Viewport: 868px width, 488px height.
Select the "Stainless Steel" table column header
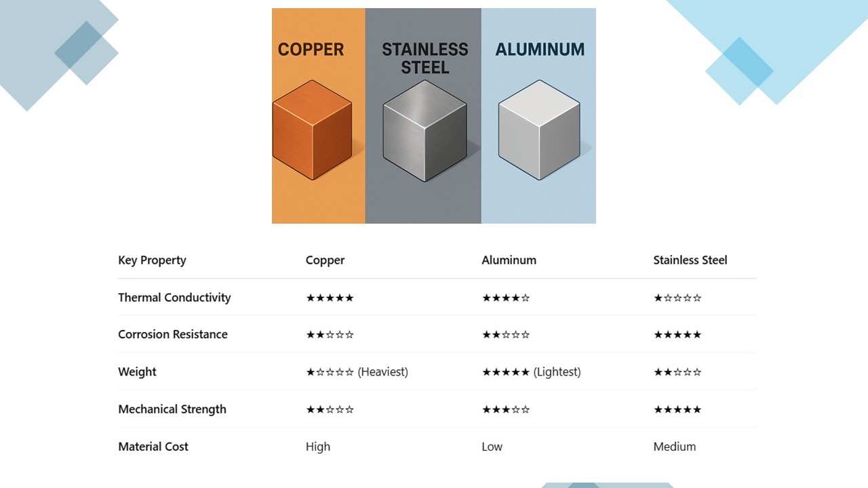690,260
